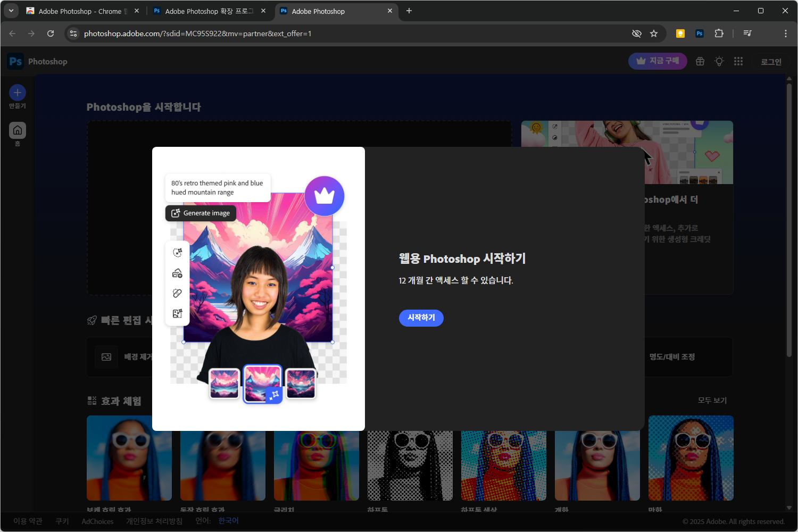The height and width of the screenshot is (532, 798).
Task: Select the 홈 home icon in sidebar
Action: click(18, 130)
